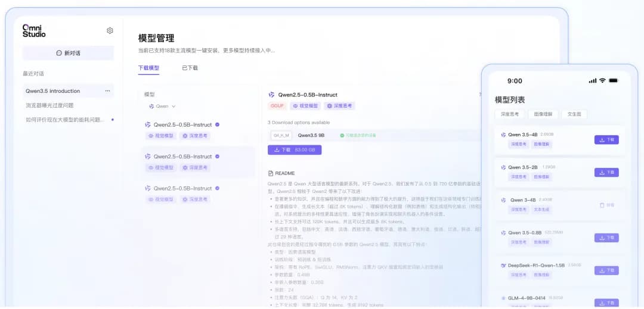Click the phone cellular signal icon
The height and width of the screenshot is (309, 644).
(592, 81)
